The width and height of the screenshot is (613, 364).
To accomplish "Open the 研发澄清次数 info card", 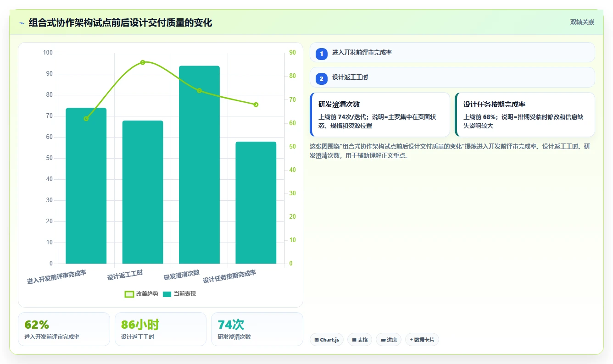I will (x=380, y=115).
